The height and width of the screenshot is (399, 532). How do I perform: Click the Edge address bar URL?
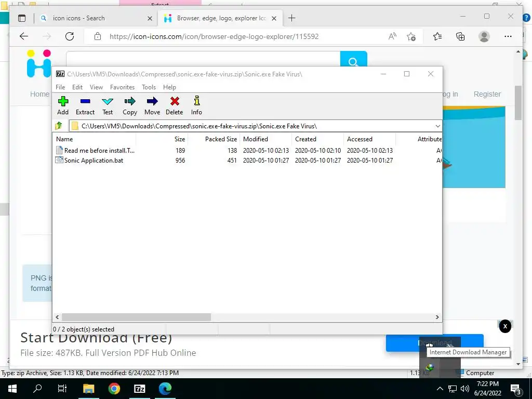coord(214,37)
